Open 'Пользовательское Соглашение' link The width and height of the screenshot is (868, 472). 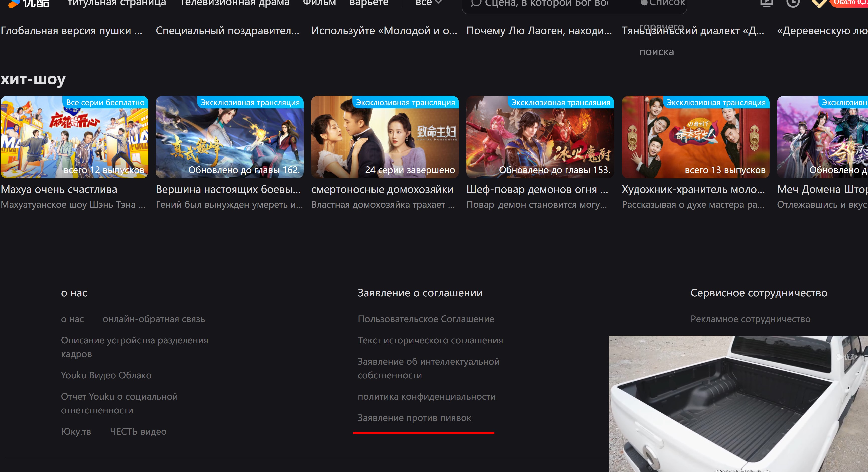tap(426, 319)
